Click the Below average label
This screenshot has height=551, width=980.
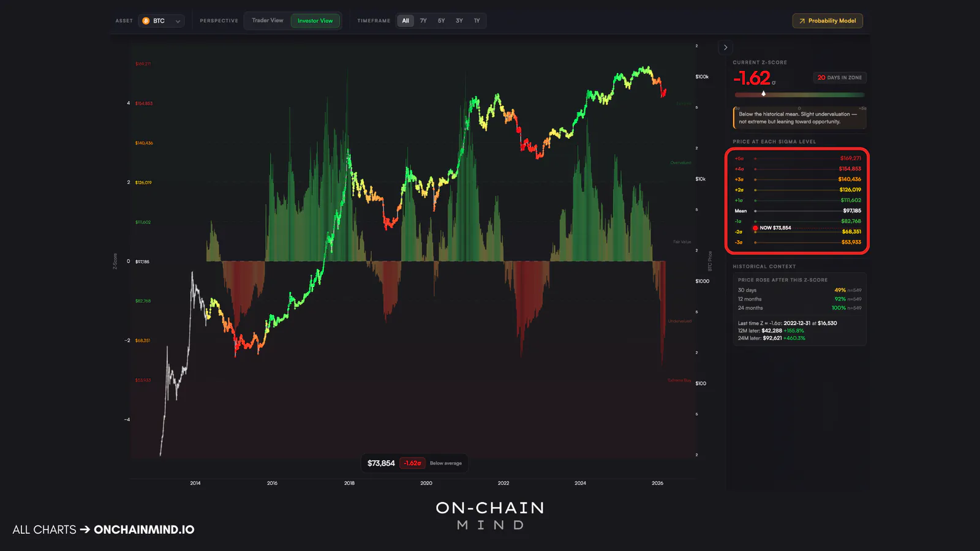point(446,463)
